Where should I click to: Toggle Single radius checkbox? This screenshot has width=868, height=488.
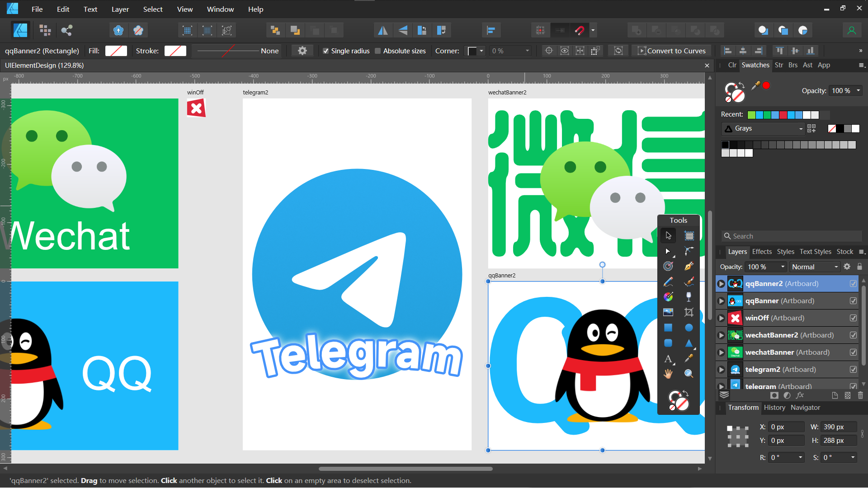click(325, 51)
